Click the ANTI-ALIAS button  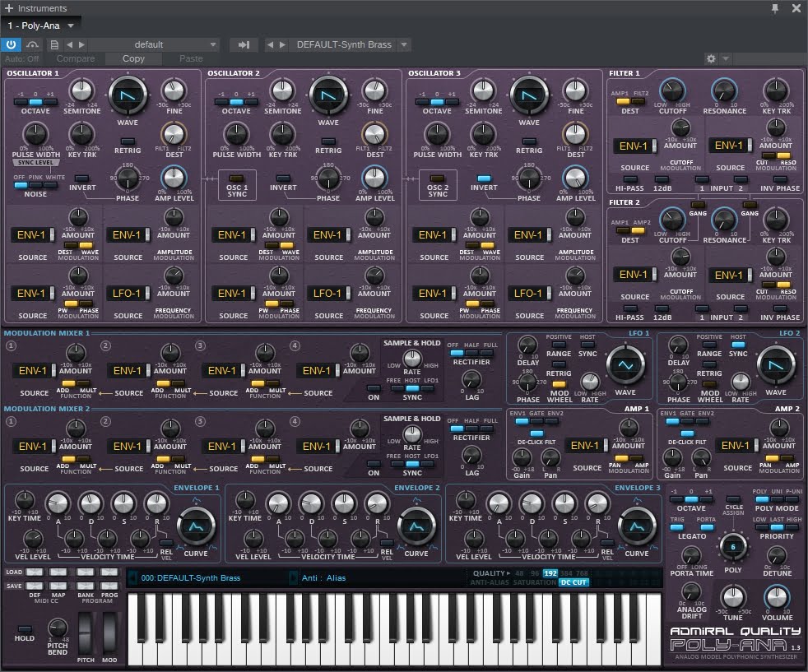tap(490, 582)
